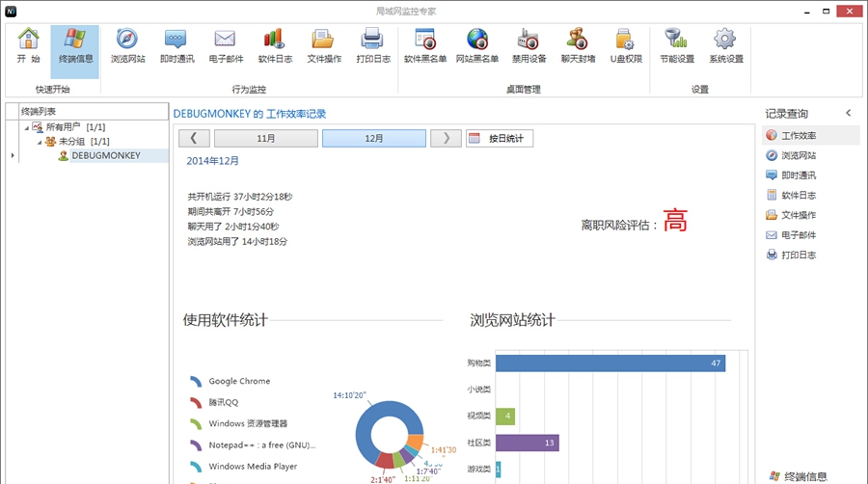Image resolution: width=868 pixels, height=484 pixels.
Task: Click the 按日统计 button
Action: click(x=500, y=138)
